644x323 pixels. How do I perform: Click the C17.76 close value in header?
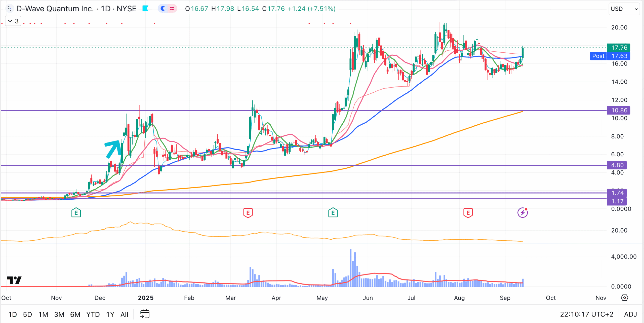(x=273, y=9)
